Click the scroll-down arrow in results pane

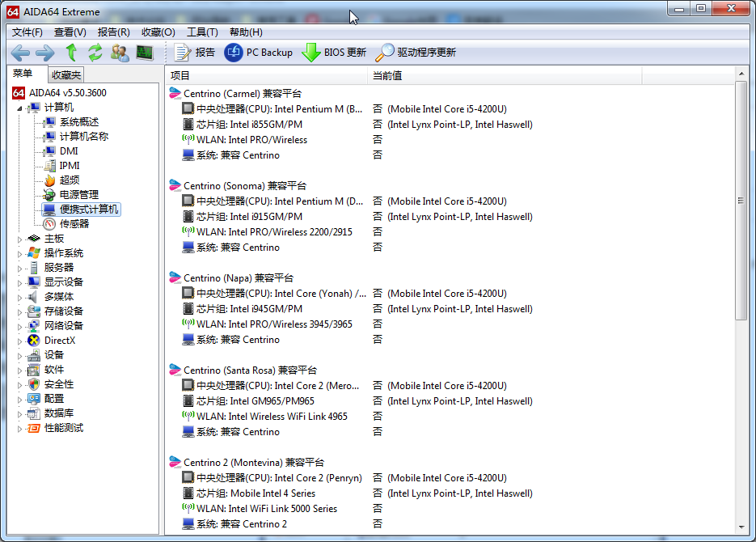(x=741, y=527)
